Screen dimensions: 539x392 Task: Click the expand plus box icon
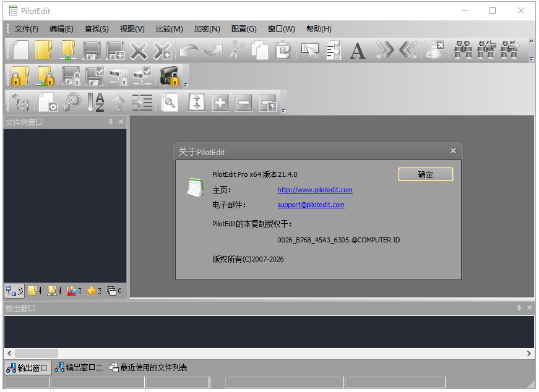(220, 103)
